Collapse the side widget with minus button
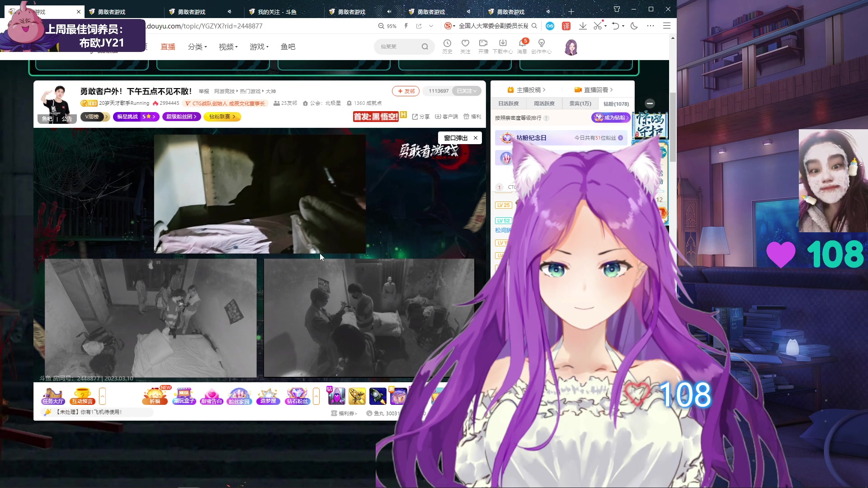This screenshot has width=868, height=488. click(650, 103)
